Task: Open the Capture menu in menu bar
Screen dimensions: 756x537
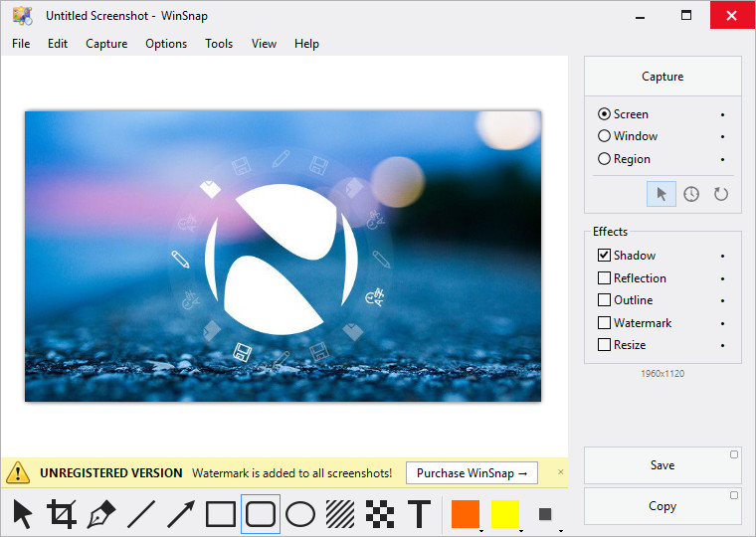Action: pos(106,44)
